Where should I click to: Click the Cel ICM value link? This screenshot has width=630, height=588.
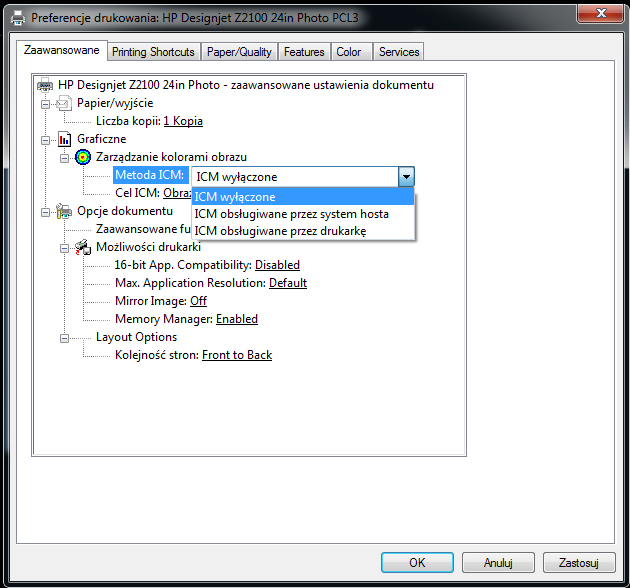click(x=177, y=193)
